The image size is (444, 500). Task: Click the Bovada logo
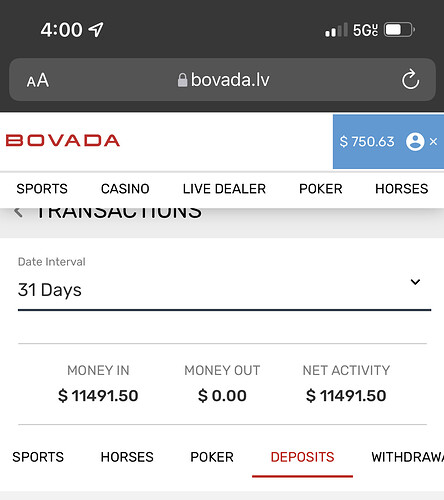coord(63,140)
